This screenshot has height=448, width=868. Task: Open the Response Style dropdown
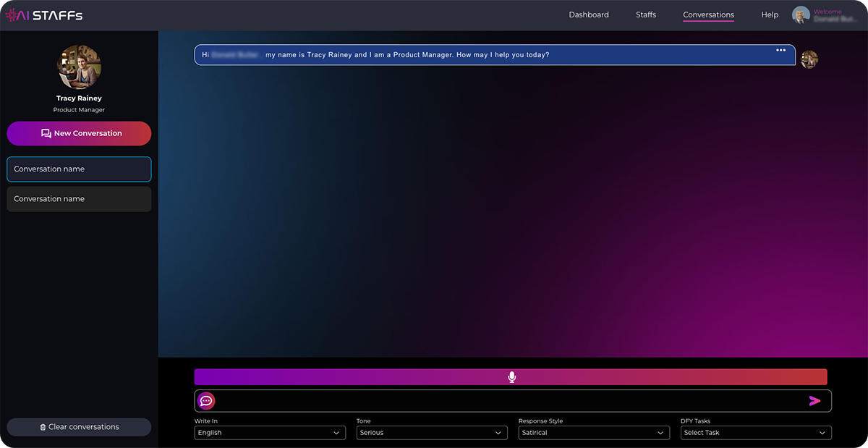click(595, 433)
